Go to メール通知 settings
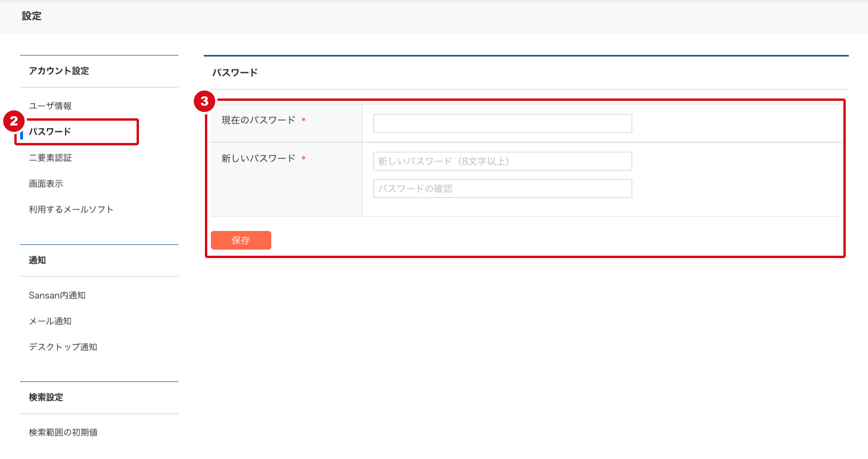868x459 pixels. (x=50, y=321)
